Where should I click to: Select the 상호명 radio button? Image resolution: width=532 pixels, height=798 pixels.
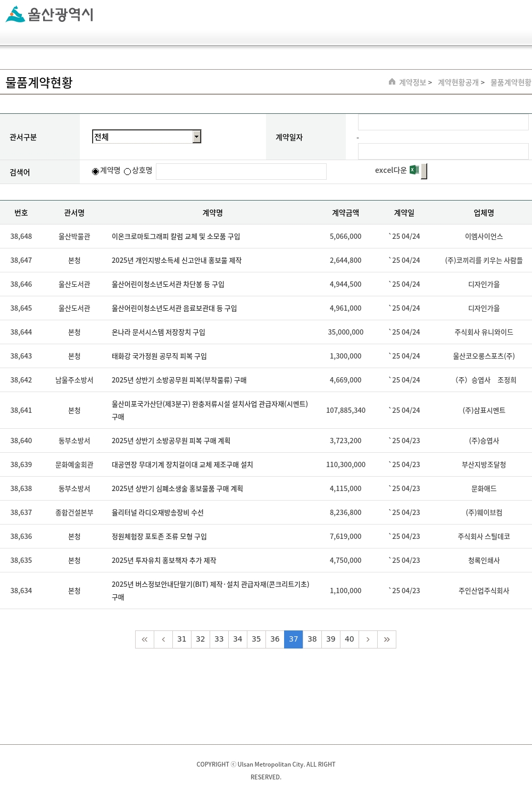pyautogui.click(x=128, y=171)
